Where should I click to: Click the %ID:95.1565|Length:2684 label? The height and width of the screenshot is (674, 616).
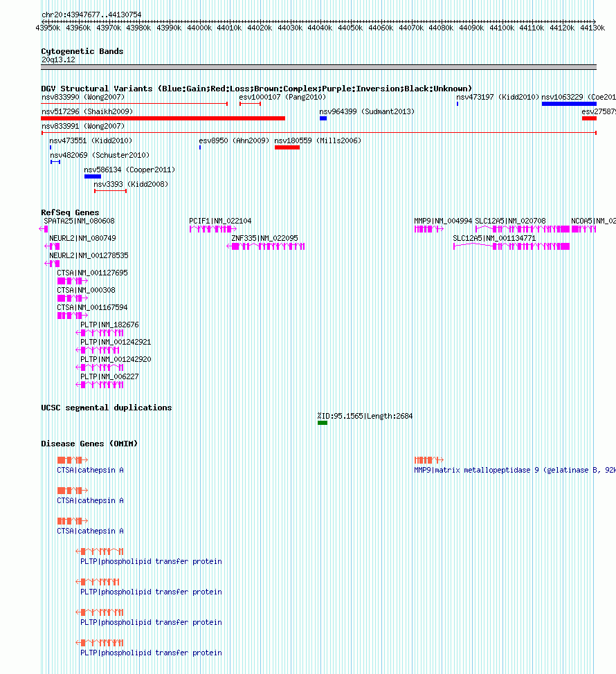(365, 416)
